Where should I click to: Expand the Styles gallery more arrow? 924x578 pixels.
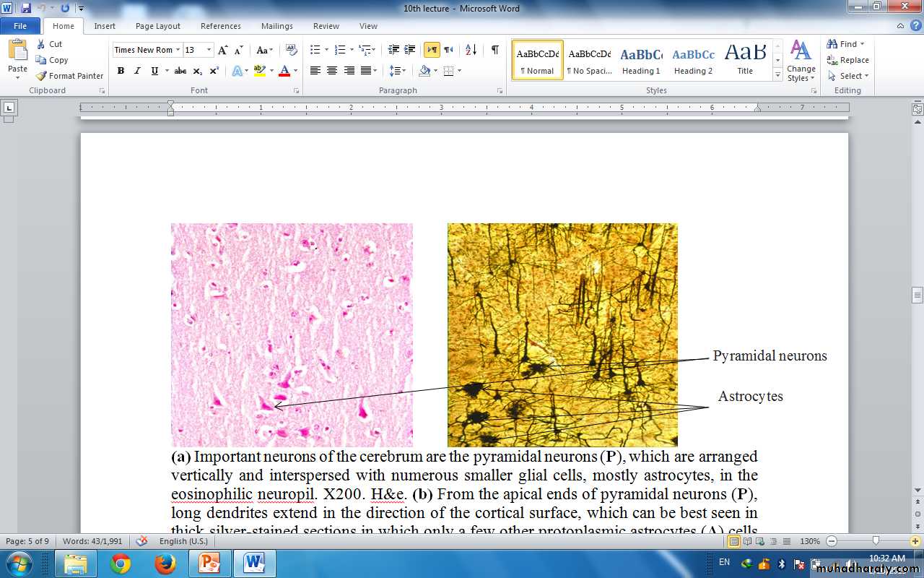(x=777, y=75)
